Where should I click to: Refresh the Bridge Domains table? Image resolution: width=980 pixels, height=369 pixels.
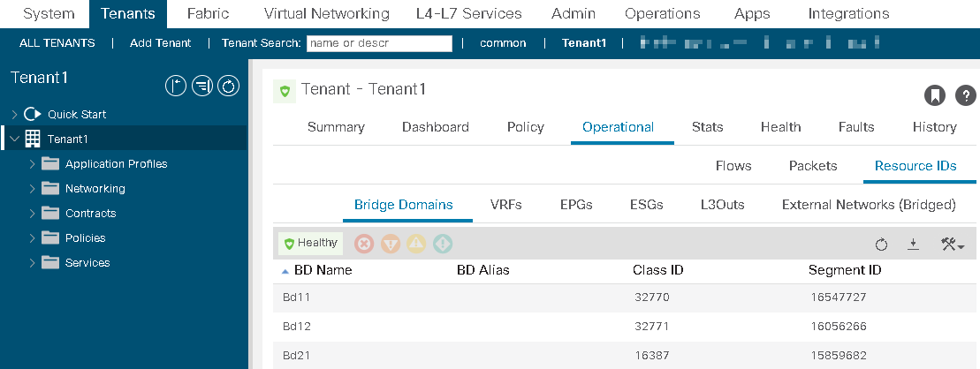pos(881,245)
